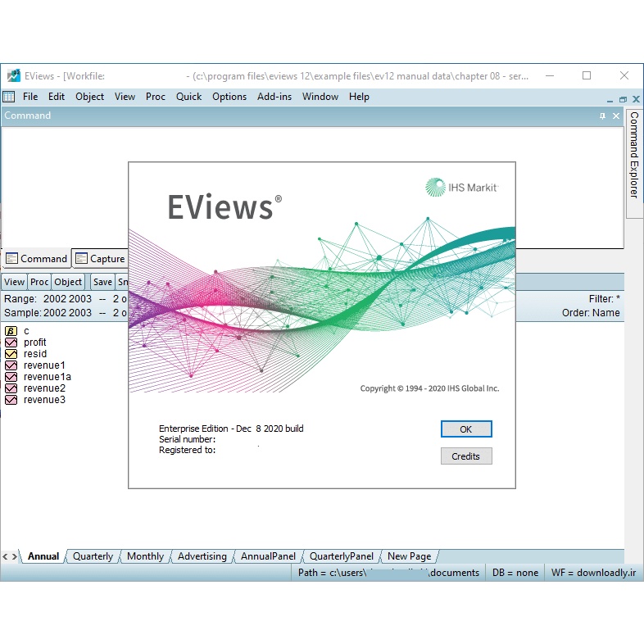The width and height of the screenshot is (644, 644).
Task: Click the coefficient vector c icon
Action: 11,331
